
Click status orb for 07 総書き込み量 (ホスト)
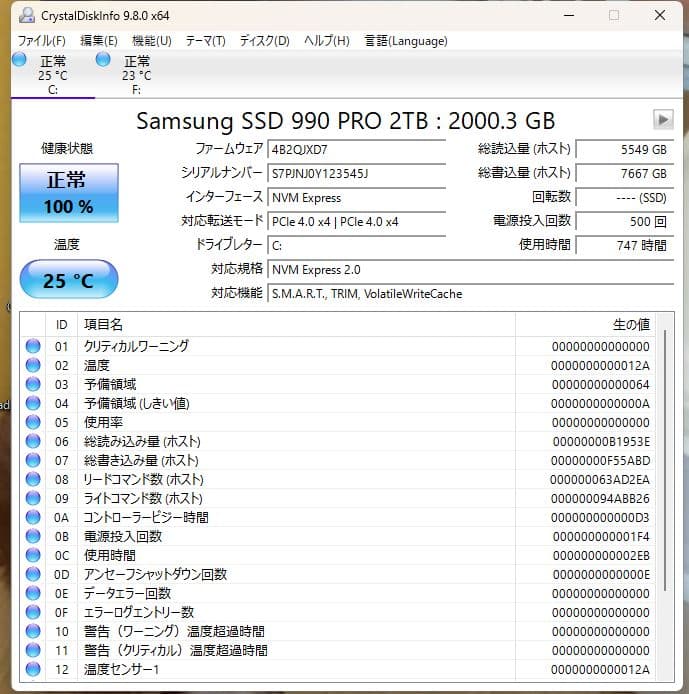(x=33, y=460)
